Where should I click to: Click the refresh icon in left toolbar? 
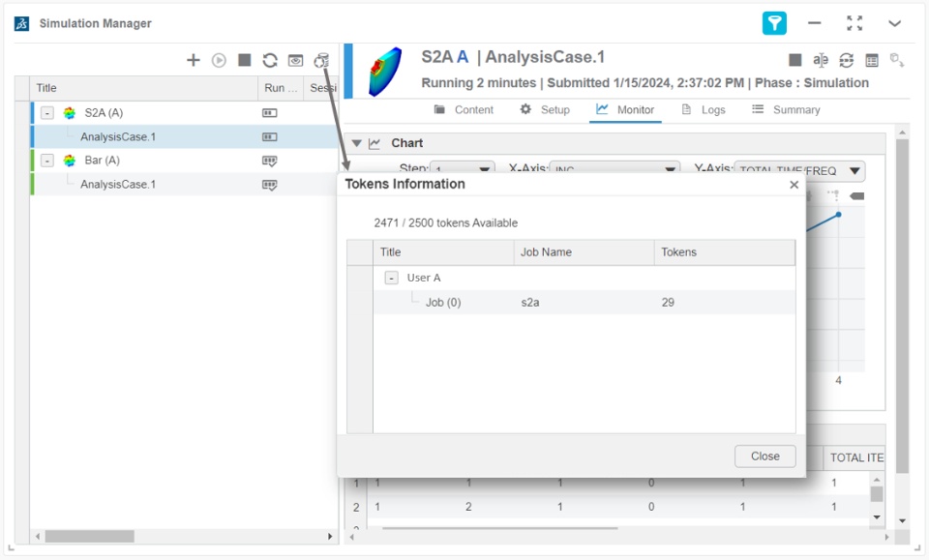tap(270, 60)
